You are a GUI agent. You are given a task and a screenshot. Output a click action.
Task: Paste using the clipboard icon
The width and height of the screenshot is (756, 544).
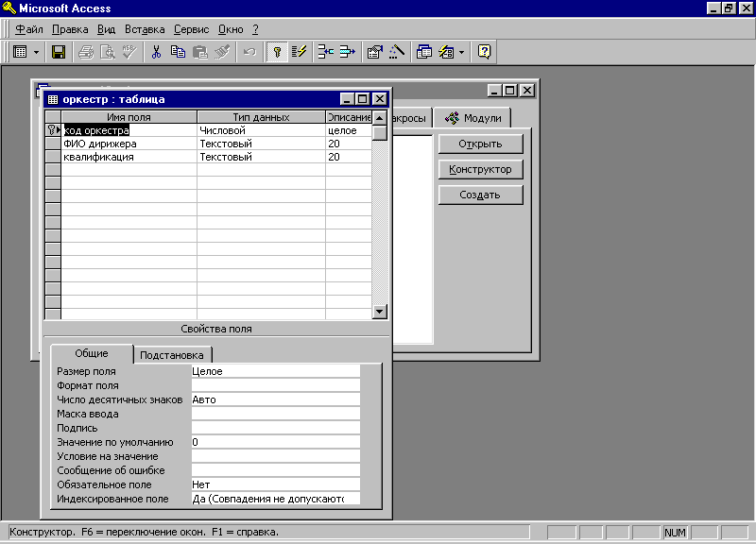click(x=199, y=52)
